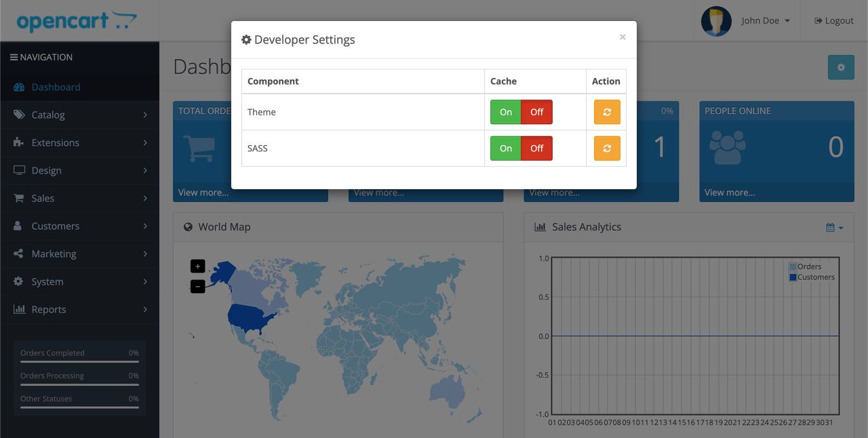Open the Reports chart icon in sidebar
This screenshot has width=868, height=438.
[18, 309]
